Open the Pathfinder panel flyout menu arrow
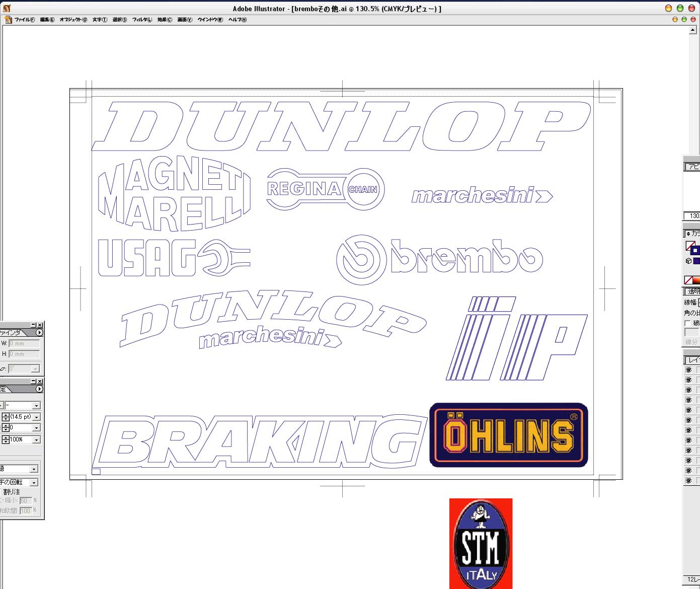Image resolution: width=700 pixels, height=589 pixels. (39, 333)
